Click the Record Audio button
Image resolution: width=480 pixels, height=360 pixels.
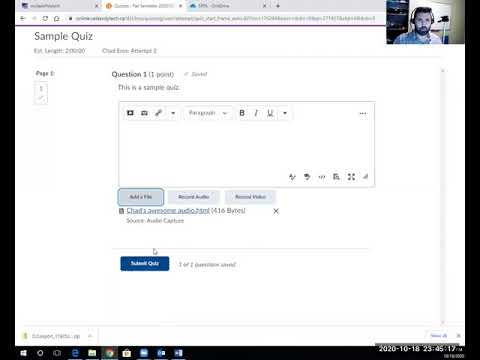point(193,197)
